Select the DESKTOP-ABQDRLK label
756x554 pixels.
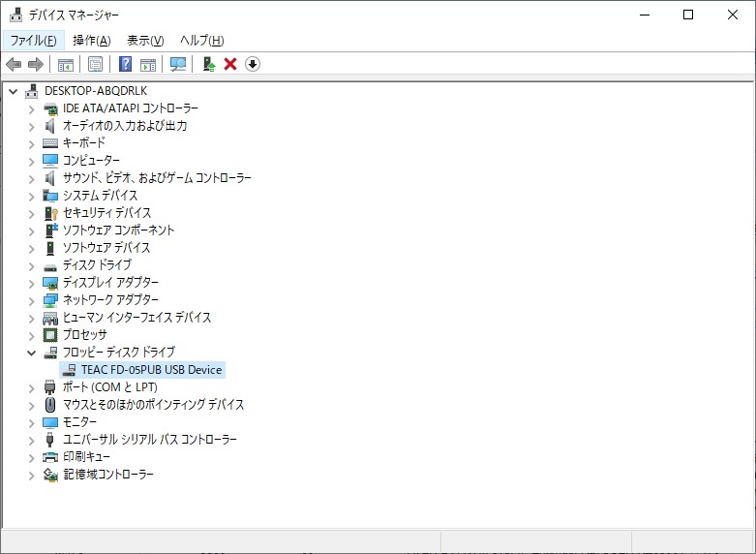click(96, 91)
